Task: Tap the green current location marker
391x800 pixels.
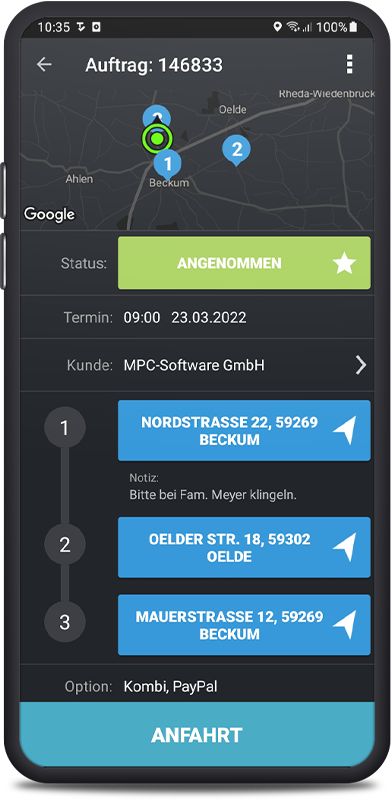Action: coord(157,138)
